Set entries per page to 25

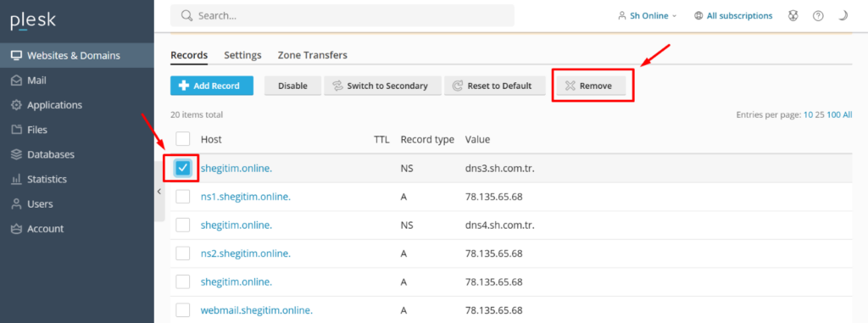point(820,115)
